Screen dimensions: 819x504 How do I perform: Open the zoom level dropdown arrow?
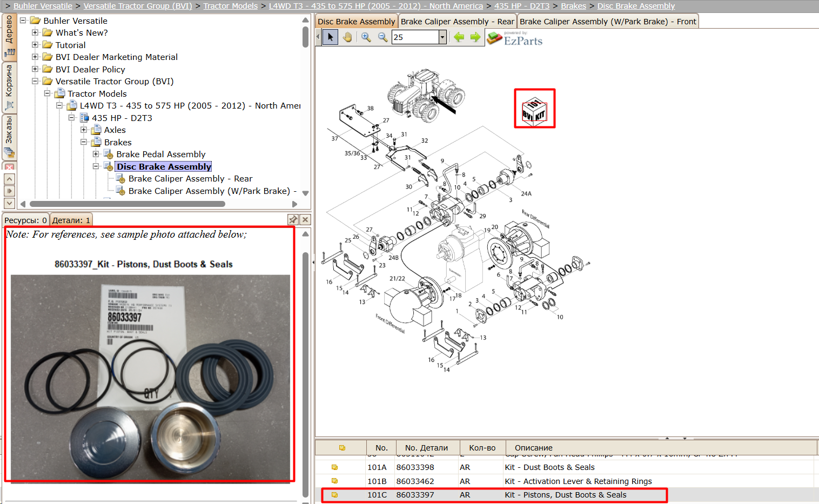(x=442, y=37)
